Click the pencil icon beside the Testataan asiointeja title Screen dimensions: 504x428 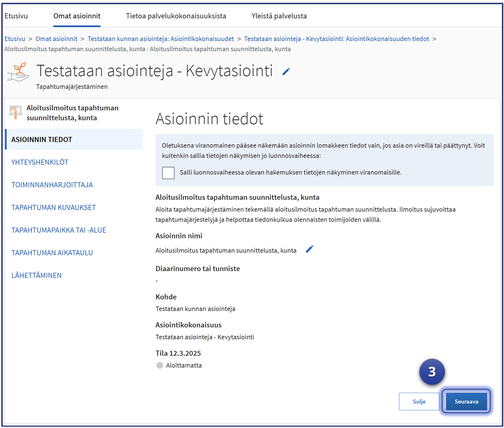[286, 72]
